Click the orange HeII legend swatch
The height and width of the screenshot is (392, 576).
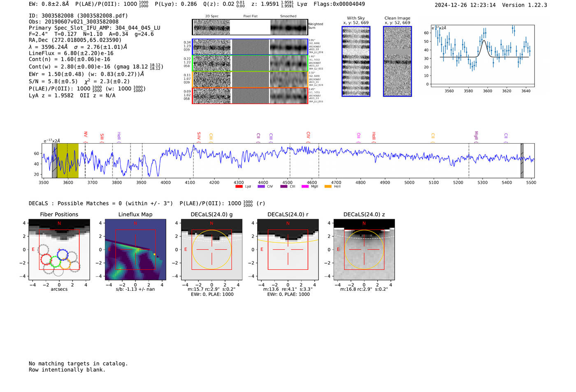click(328, 187)
